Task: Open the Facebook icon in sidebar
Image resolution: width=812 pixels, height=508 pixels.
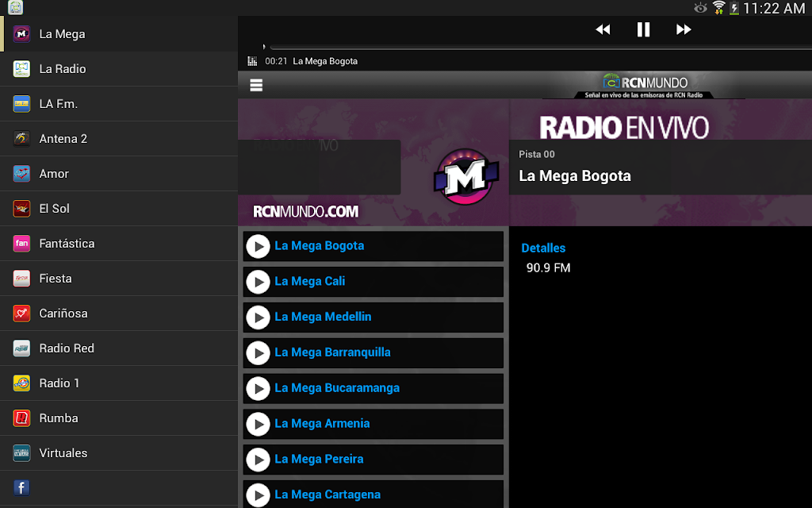Action: [21, 488]
